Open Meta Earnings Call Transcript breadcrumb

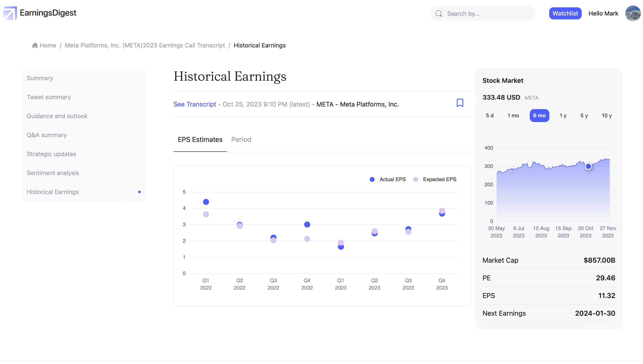pos(145,45)
